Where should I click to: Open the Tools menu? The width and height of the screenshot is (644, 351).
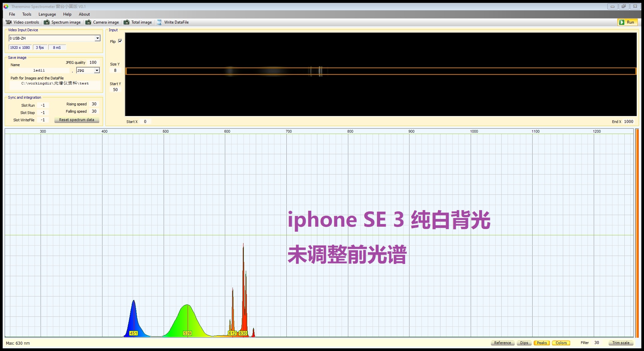pos(27,14)
